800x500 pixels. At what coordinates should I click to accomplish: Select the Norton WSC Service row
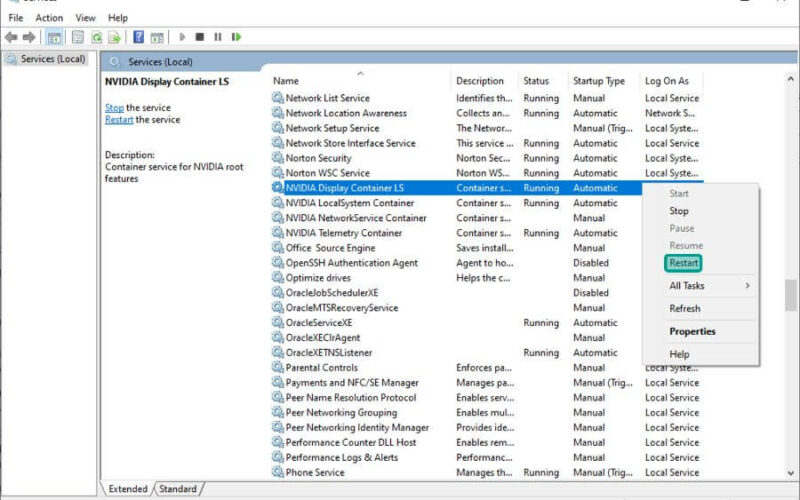pos(487,172)
